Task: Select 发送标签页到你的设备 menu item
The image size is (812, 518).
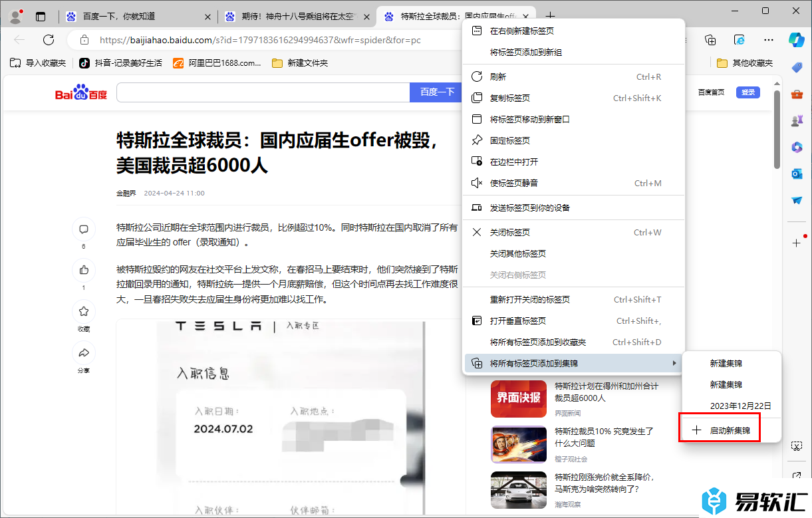Action: 573,207
